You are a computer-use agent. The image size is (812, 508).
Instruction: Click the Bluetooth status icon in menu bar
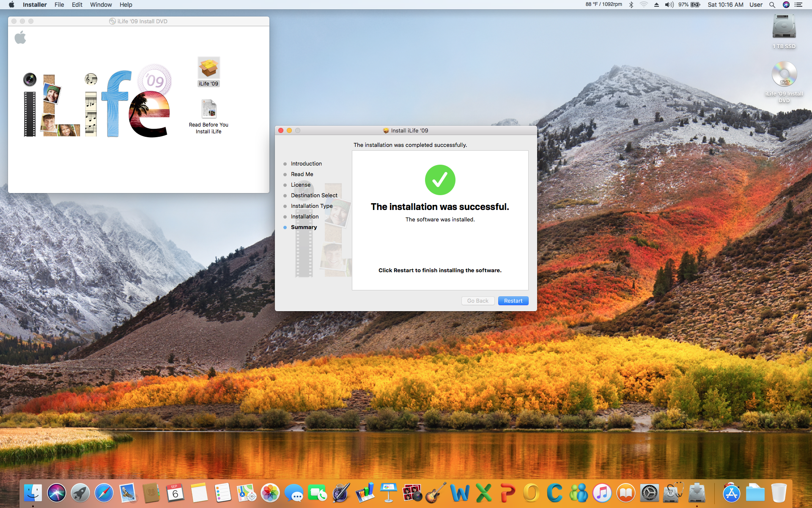click(631, 5)
